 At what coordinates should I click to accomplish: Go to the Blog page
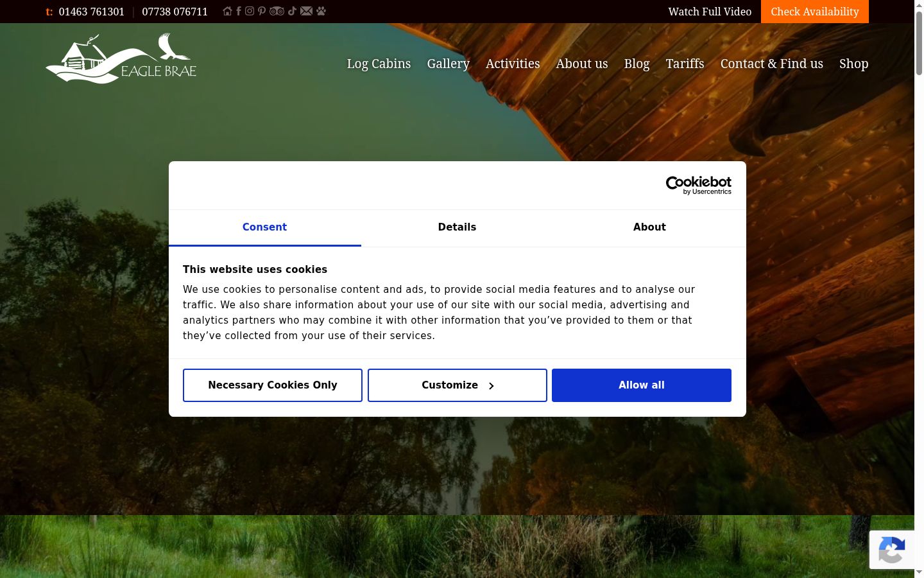[x=637, y=64]
